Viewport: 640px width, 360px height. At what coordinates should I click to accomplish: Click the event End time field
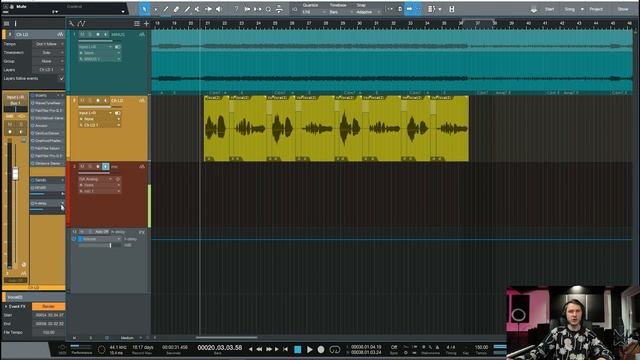coord(48,324)
